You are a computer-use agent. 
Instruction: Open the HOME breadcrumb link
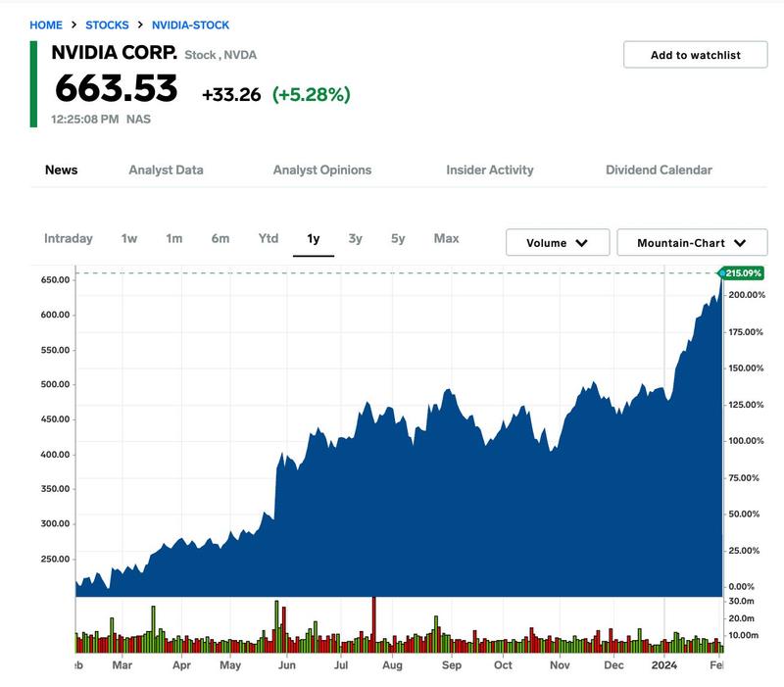click(x=46, y=25)
